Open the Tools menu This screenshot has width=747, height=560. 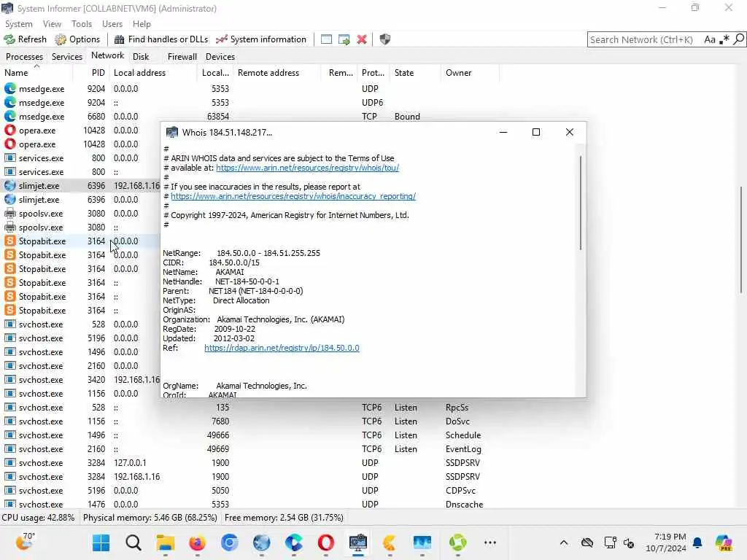pyautogui.click(x=82, y=24)
